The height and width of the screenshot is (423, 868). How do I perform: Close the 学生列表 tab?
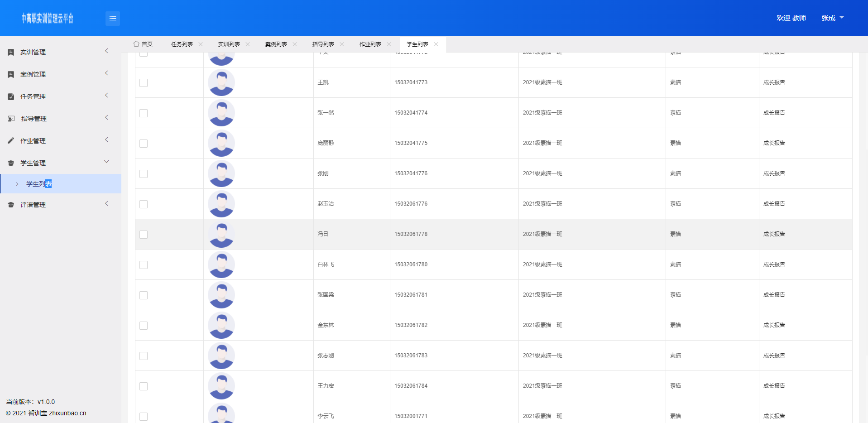436,44
